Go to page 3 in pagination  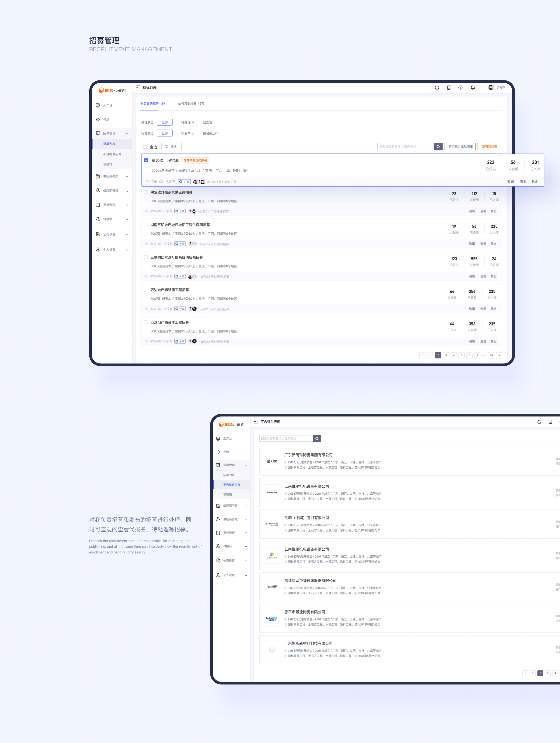[x=446, y=355]
